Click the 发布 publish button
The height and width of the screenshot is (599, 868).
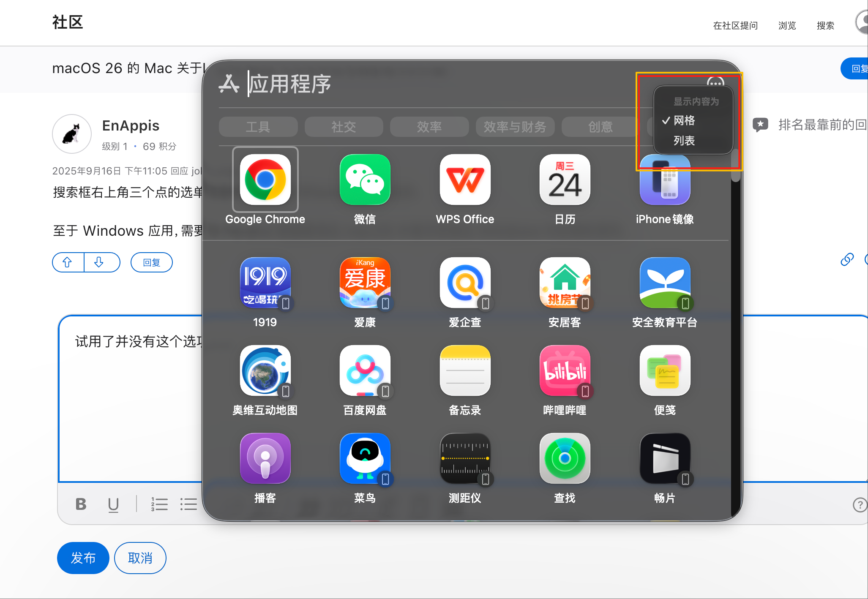83,558
